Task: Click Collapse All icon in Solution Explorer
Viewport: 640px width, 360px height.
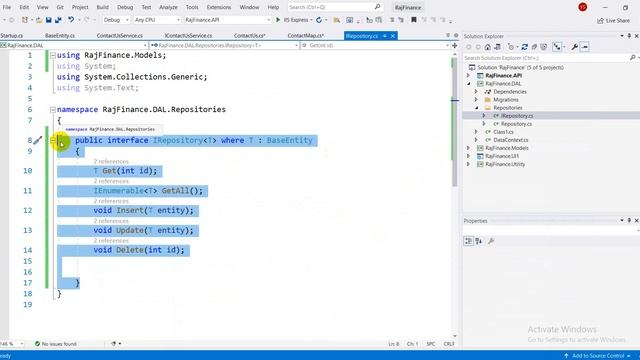Action: (534, 47)
